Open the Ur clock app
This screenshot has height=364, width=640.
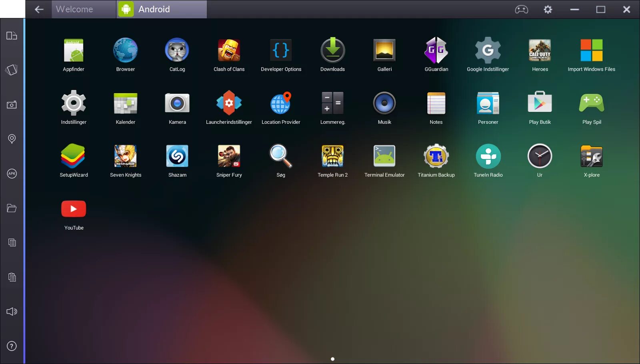pyautogui.click(x=540, y=156)
